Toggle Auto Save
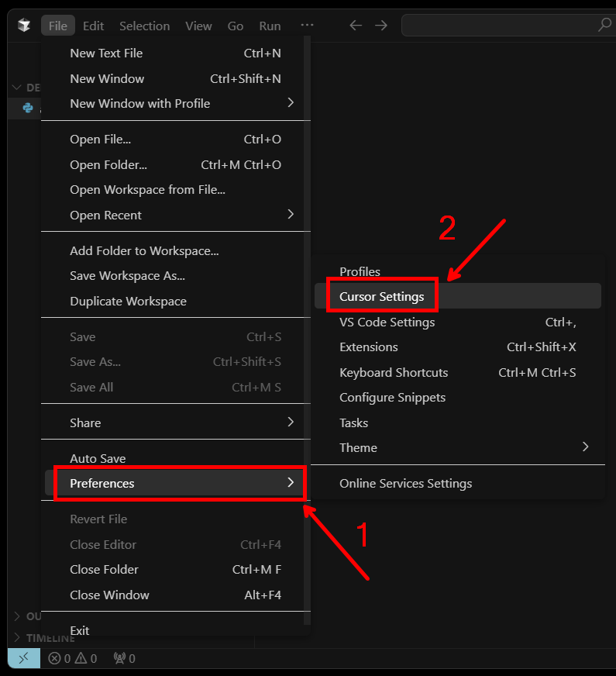Image resolution: width=616 pixels, height=676 pixels. click(x=175, y=458)
